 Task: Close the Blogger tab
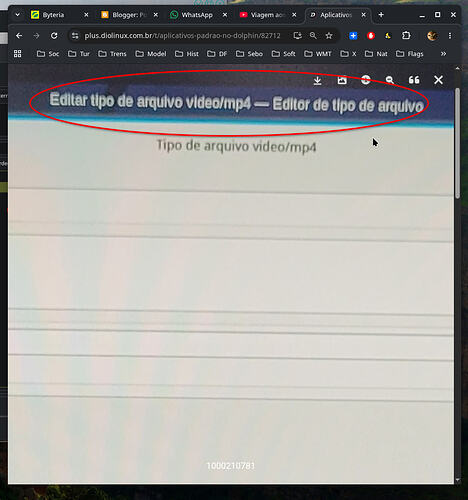pyautogui.click(x=156, y=15)
